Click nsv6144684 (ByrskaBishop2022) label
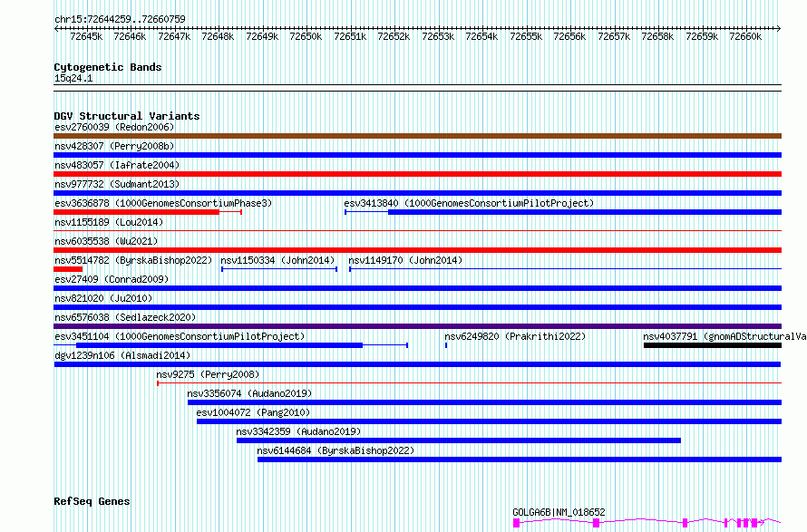Image resolution: width=807 pixels, height=532 pixels. pyautogui.click(x=335, y=450)
